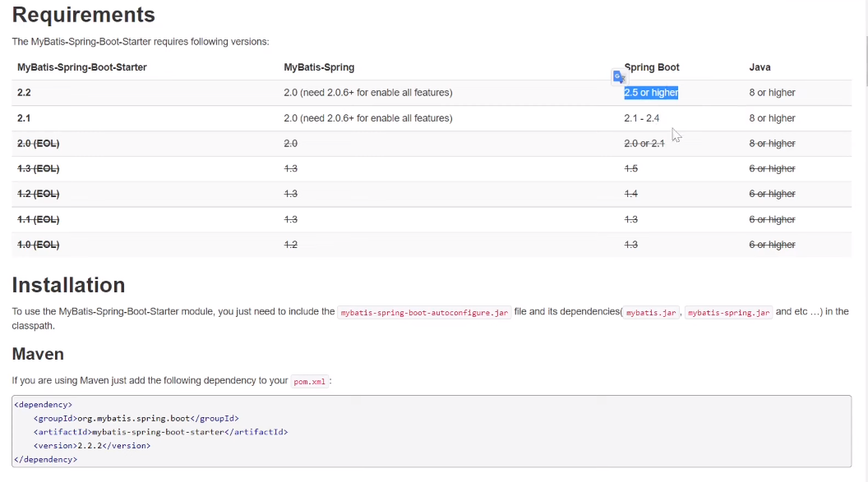
Task: Click the 'pom.xml' inline code
Action: 310,381
